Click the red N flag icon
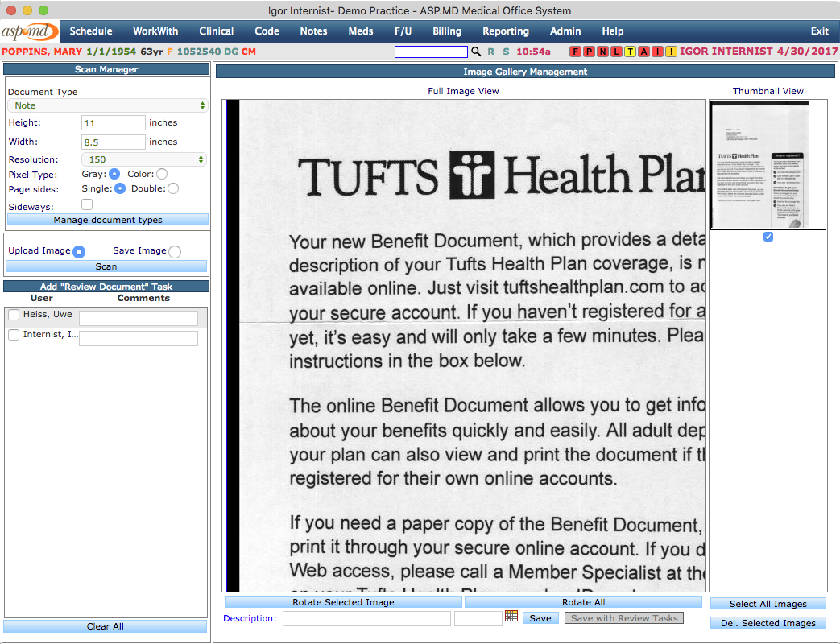Image resolution: width=840 pixels, height=644 pixels. coord(602,52)
